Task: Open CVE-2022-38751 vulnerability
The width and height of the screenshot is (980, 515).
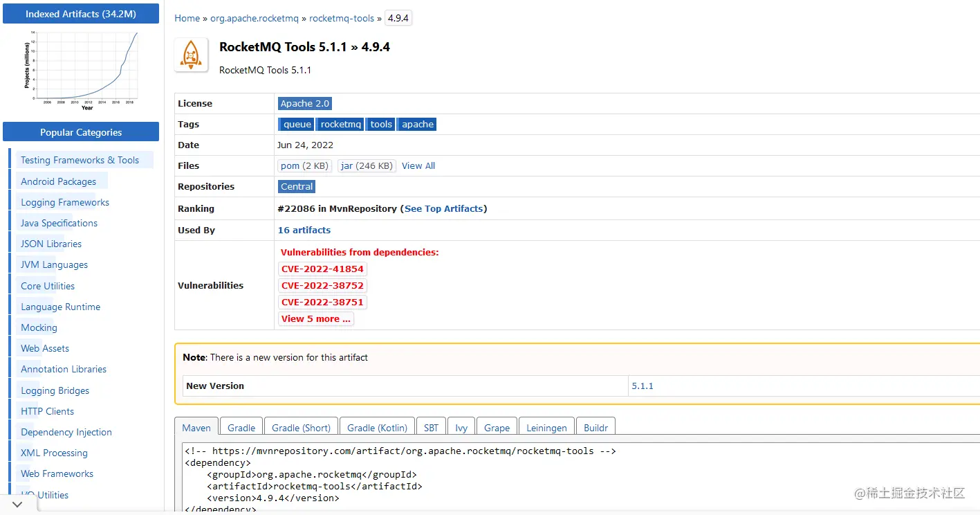Action: pos(322,302)
